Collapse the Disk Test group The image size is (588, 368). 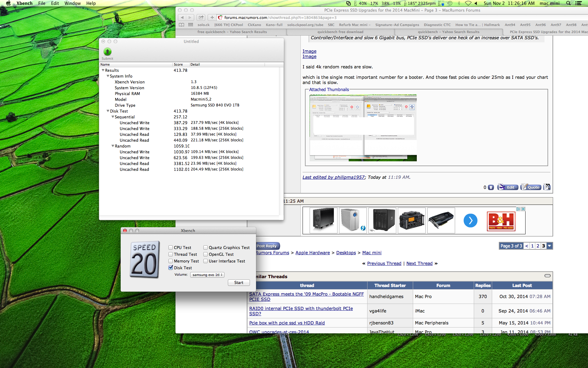[x=108, y=111]
